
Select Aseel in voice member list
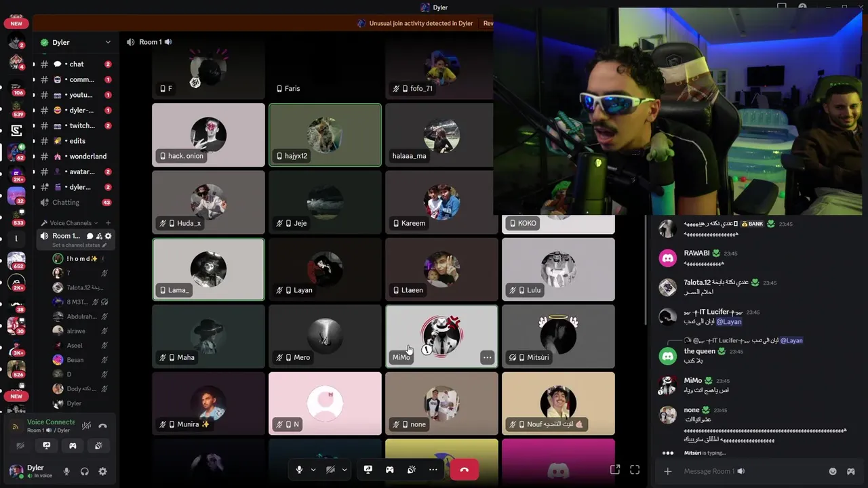[x=75, y=346]
